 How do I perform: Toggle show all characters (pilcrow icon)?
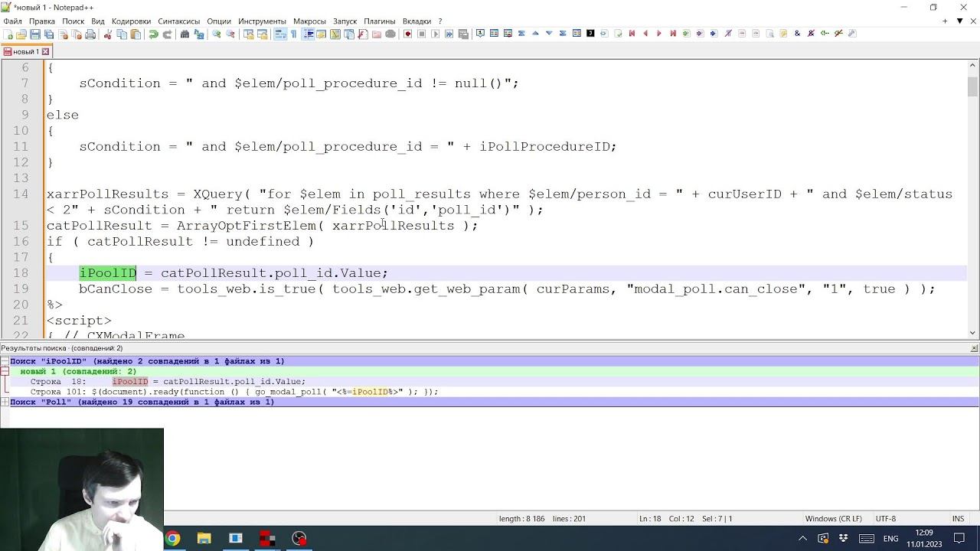[293, 34]
